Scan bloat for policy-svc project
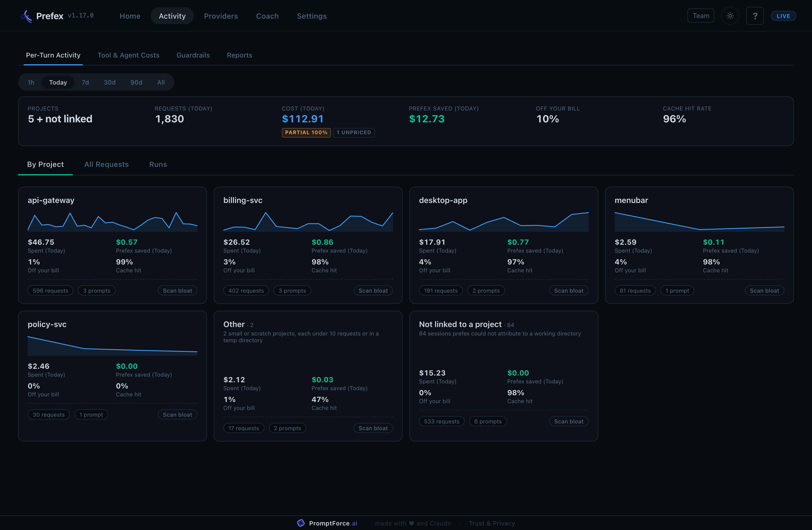The width and height of the screenshot is (812, 530). 177,415
